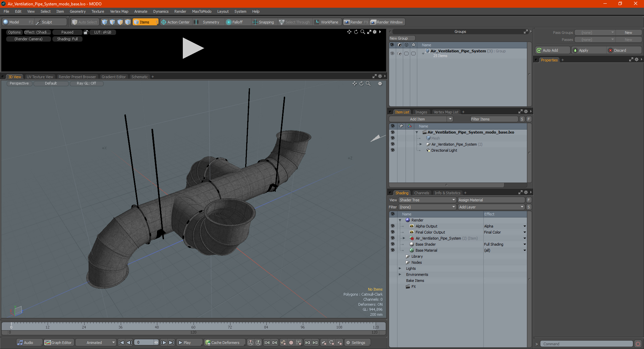The width and height of the screenshot is (644, 349).
Task: Toggle the Air_Ventilation_Pipe_System group visibility eye
Action: (392, 53)
